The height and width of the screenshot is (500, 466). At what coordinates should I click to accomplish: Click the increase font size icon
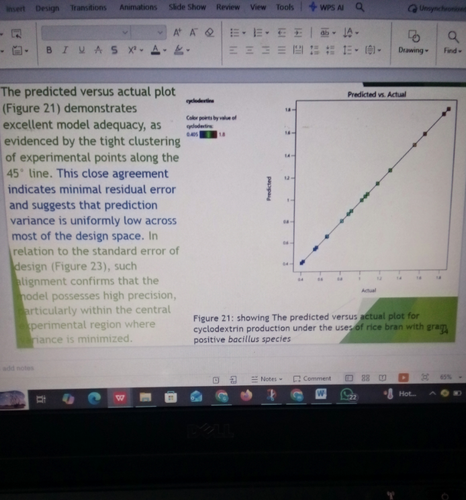point(177,33)
